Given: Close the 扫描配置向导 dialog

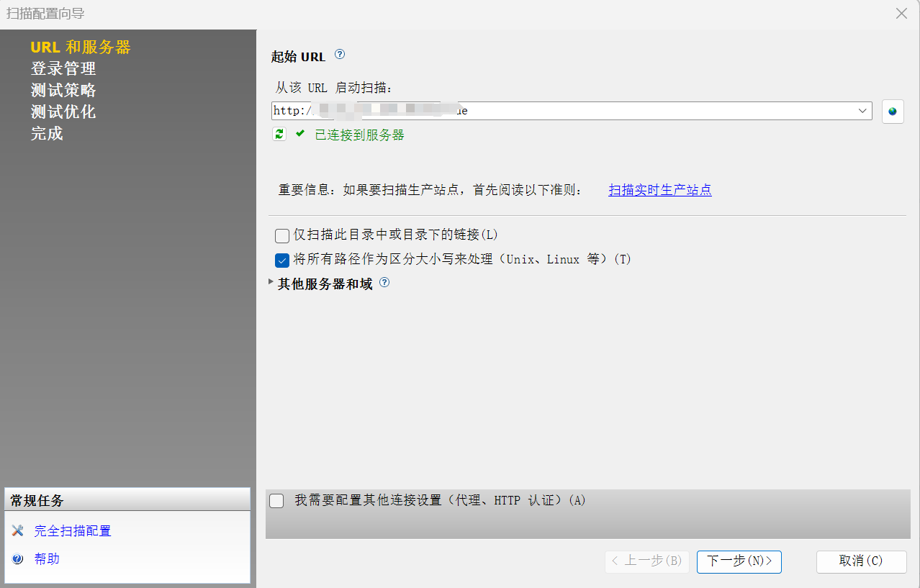Looking at the screenshot, I should 901,14.
